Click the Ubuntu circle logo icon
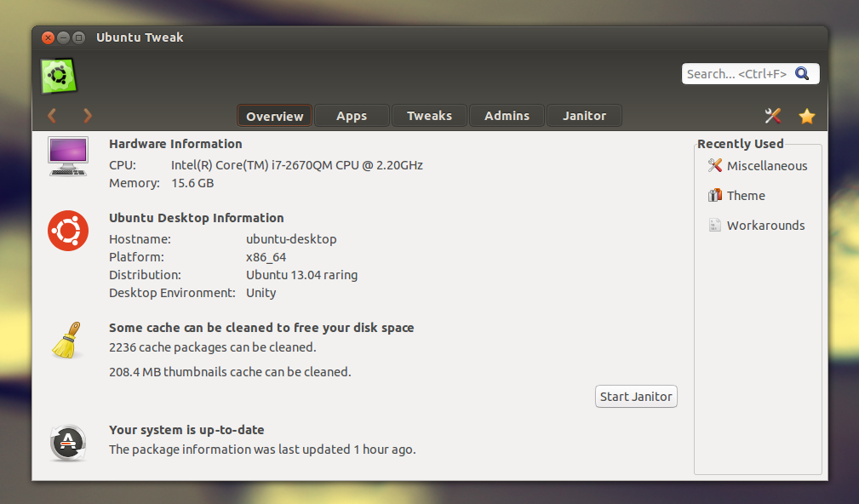Image resolution: width=859 pixels, height=504 pixels. click(x=68, y=231)
